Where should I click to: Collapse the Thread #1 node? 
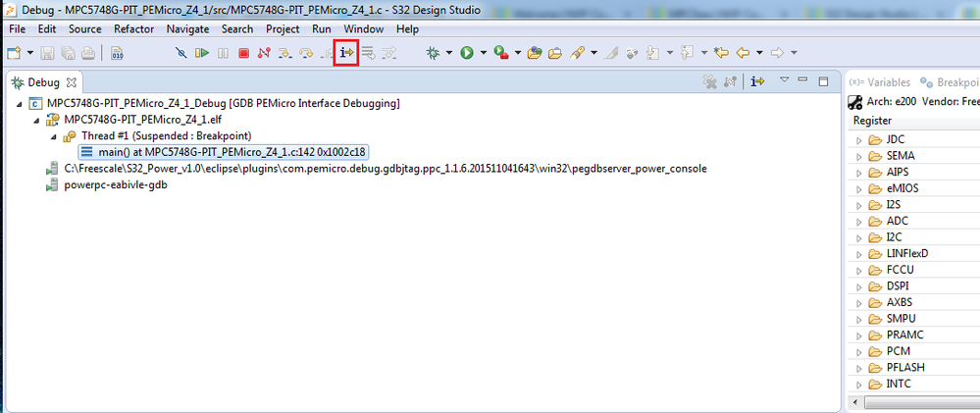(x=53, y=135)
